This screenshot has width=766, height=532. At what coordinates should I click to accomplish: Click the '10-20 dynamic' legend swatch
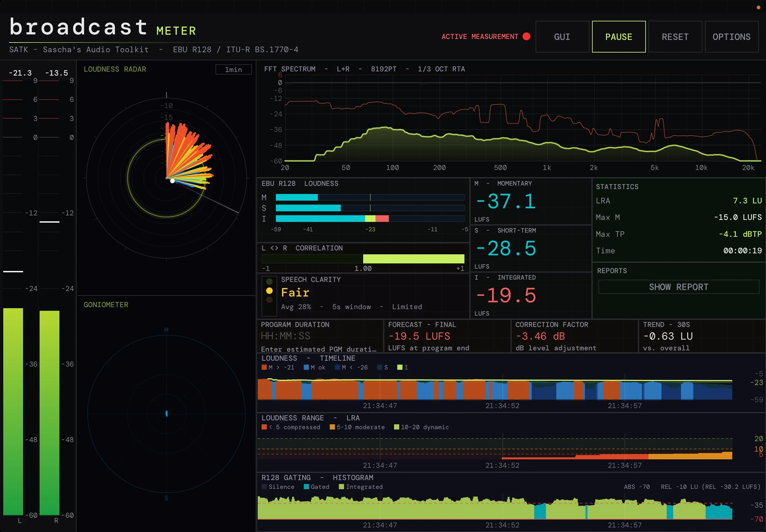pyautogui.click(x=397, y=427)
